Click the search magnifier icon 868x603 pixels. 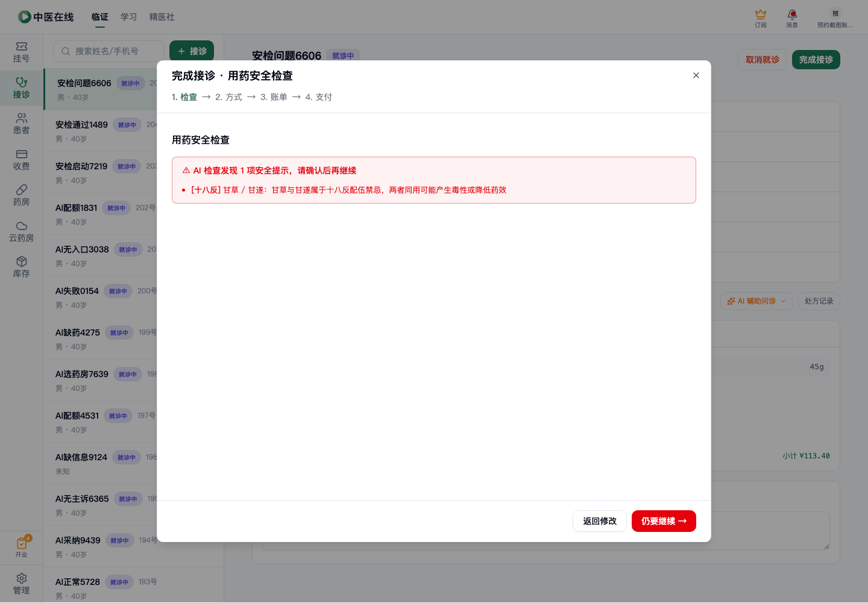[66, 51]
